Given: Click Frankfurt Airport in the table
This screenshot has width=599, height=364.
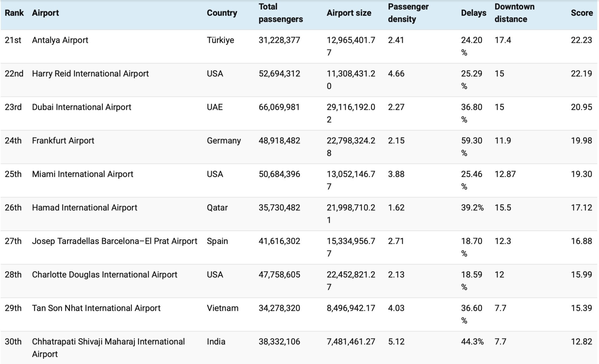Looking at the screenshot, I should tap(63, 141).
